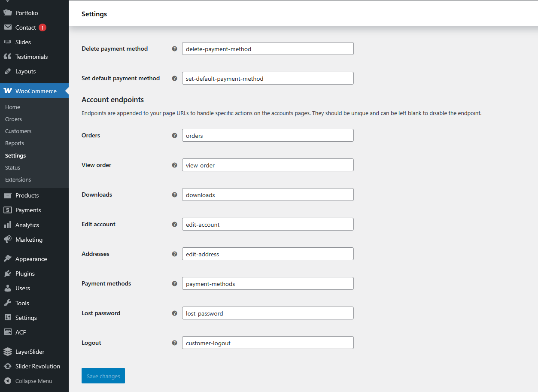
Task: Open the Products menu
Action: [27, 195]
